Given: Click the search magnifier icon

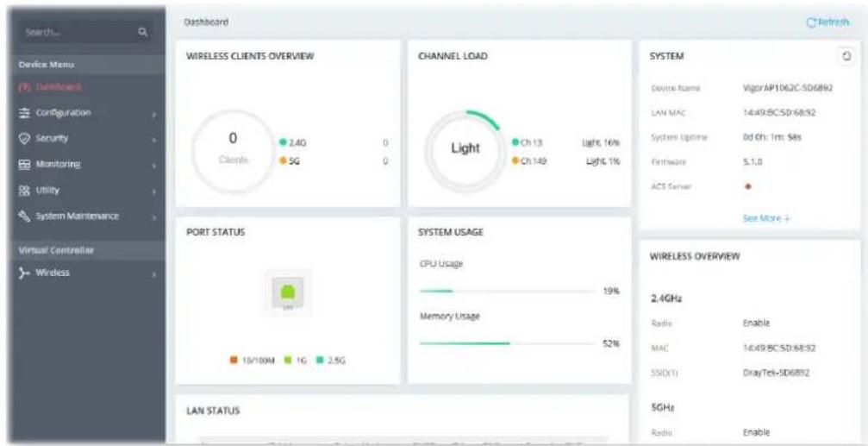Looking at the screenshot, I should (143, 34).
